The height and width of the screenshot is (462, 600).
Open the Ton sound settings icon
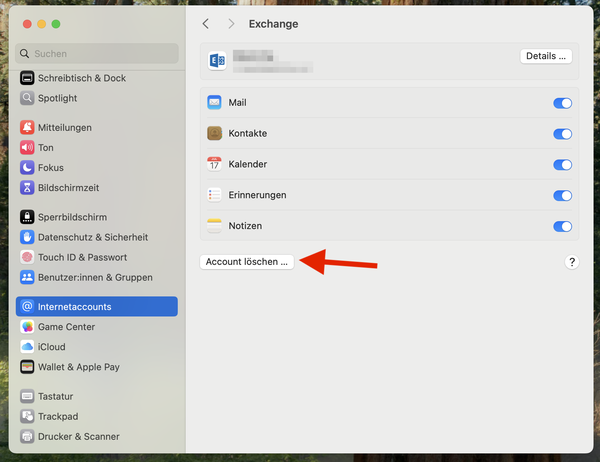[x=27, y=148]
